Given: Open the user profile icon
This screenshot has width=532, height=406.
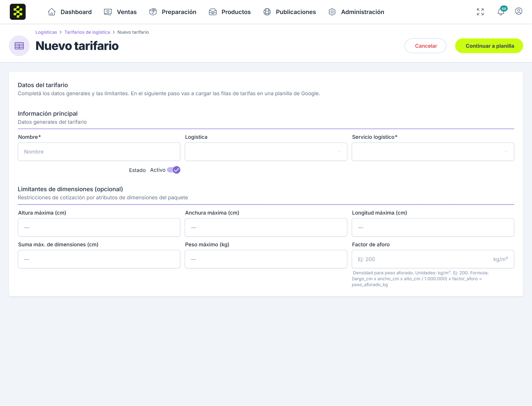Looking at the screenshot, I should pos(518,11).
